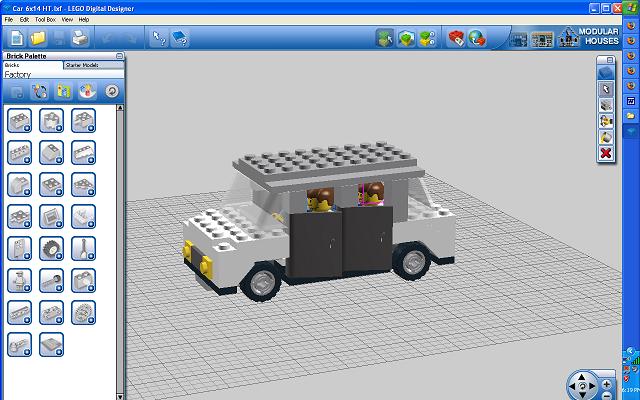Click the Windows Start flag button
This screenshot has width=640, height=400.
pyautogui.click(x=631, y=8)
